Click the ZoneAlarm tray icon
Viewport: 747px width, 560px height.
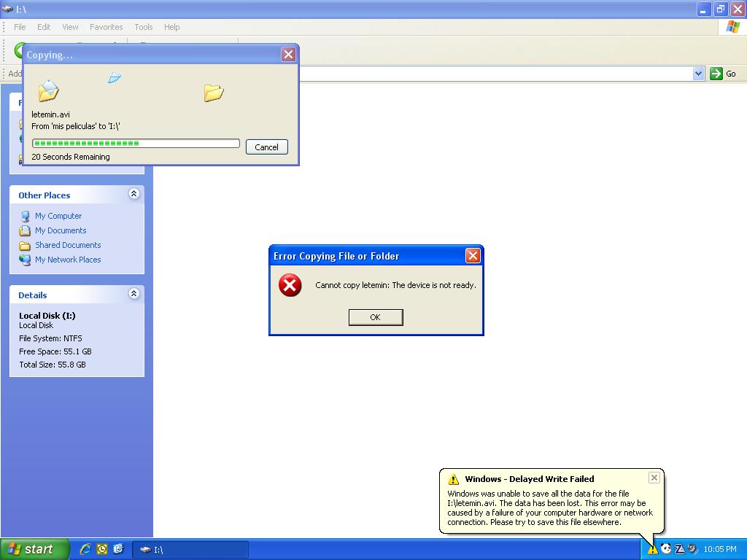(680, 549)
